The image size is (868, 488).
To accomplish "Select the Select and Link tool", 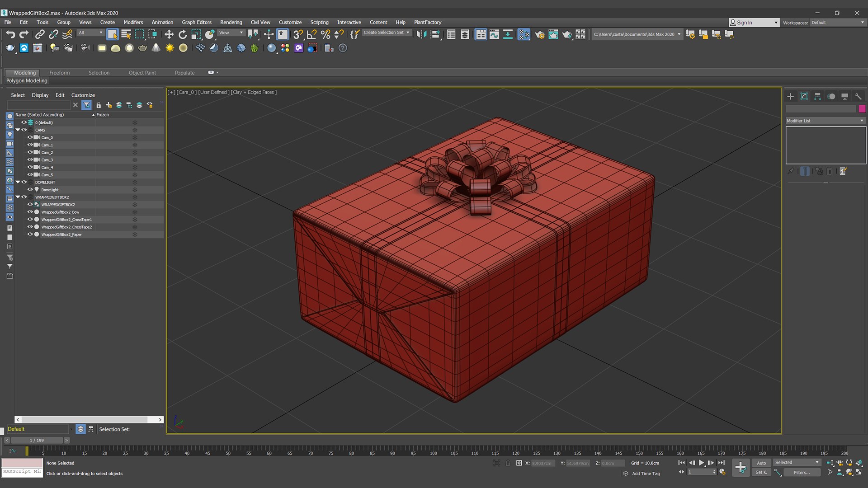I will (40, 34).
